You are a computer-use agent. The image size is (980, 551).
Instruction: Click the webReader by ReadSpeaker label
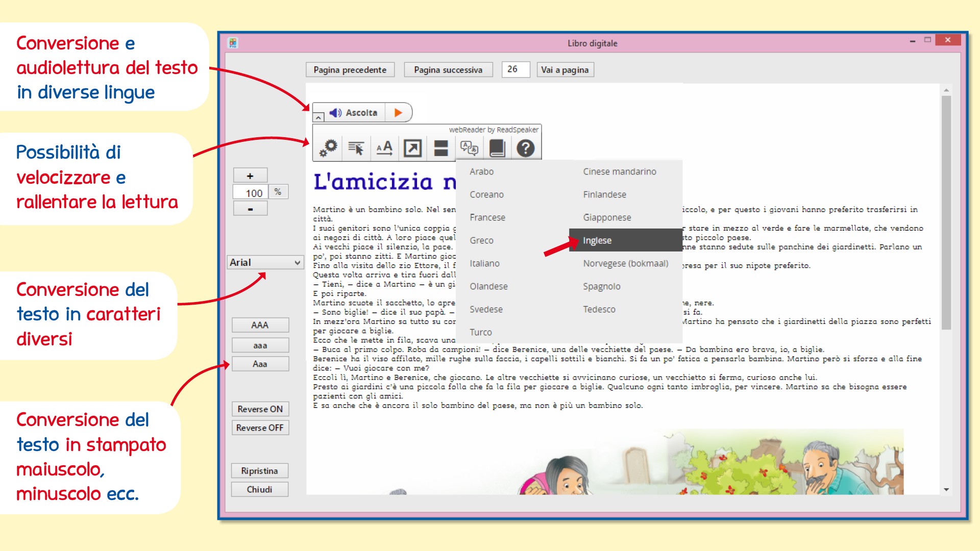tap(494, 130)
